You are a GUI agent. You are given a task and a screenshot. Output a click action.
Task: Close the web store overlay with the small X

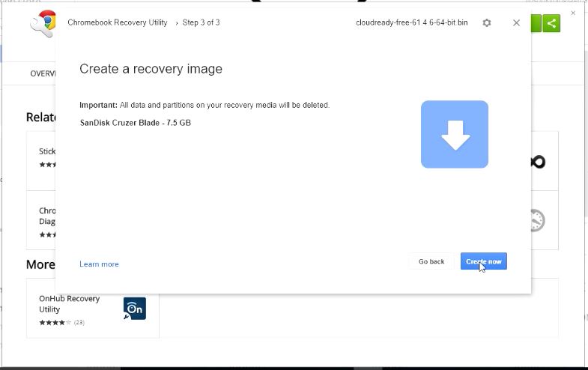pyautogui.click(x=573, y=13)
